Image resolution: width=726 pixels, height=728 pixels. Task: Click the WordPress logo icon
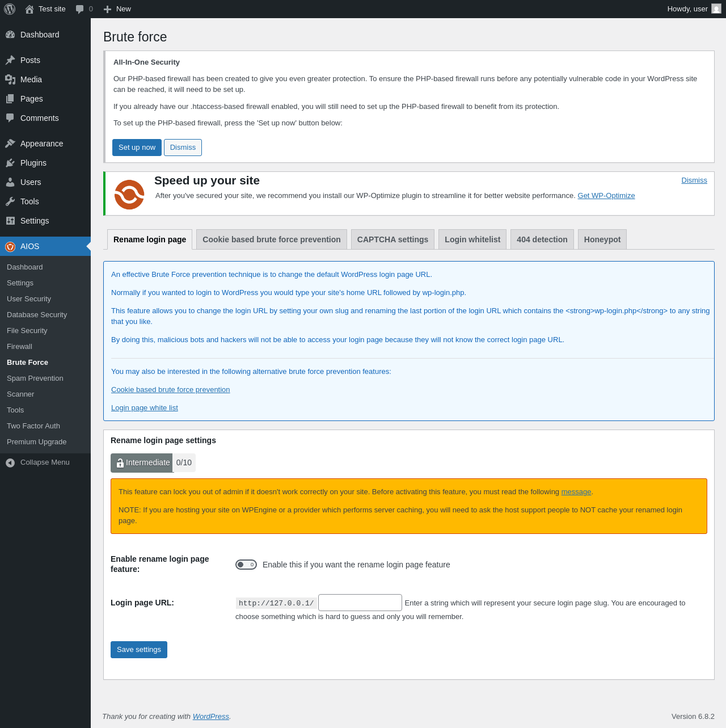[x=10, y=9]
